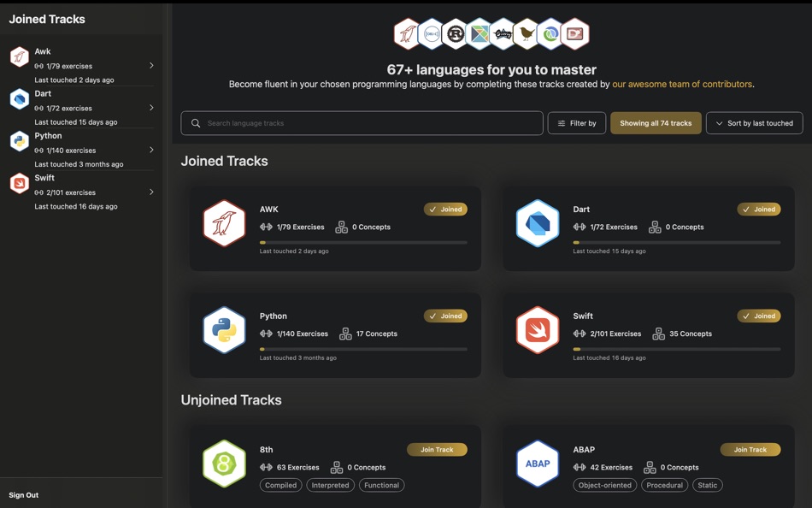812x508 pixels.
Task: Click the Python icon in the sidebar list
Action: [x=20, y=141]
